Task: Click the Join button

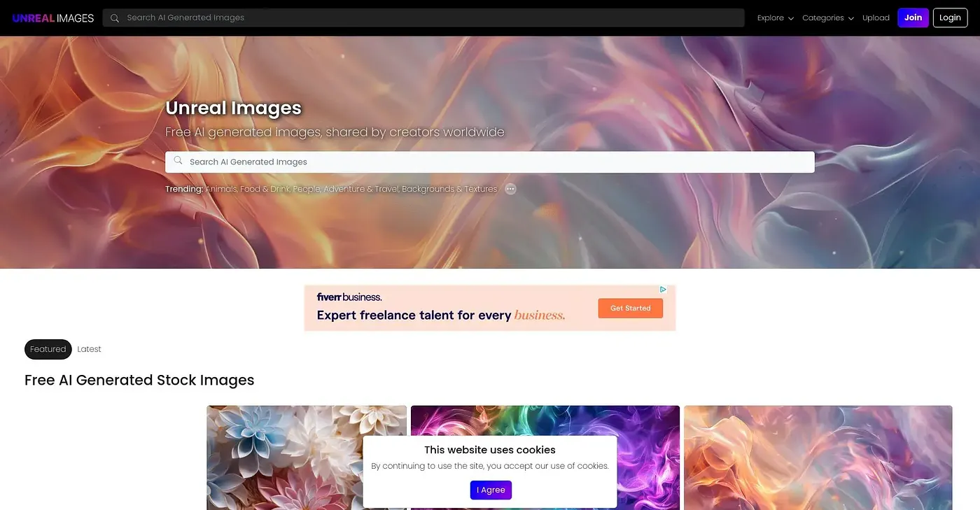Action: [x=913, y=17]
